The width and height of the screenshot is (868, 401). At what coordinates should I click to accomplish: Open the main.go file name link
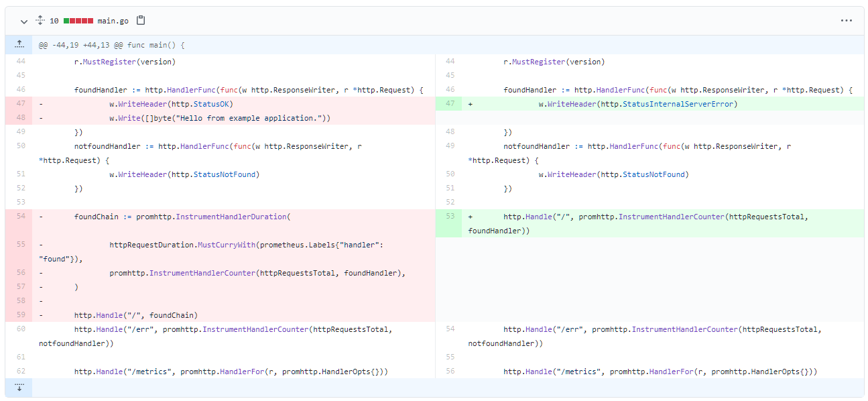coord(113,21)
